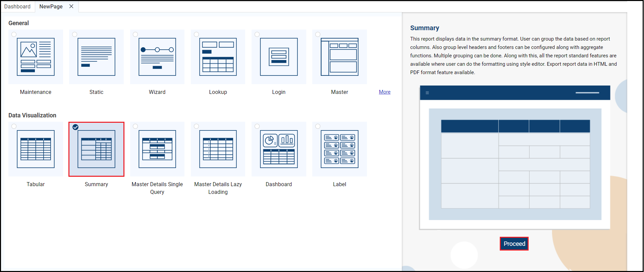Choose Master Details Single Query template icon
This screenshot has width=644, height=272.
pos(157,149)
